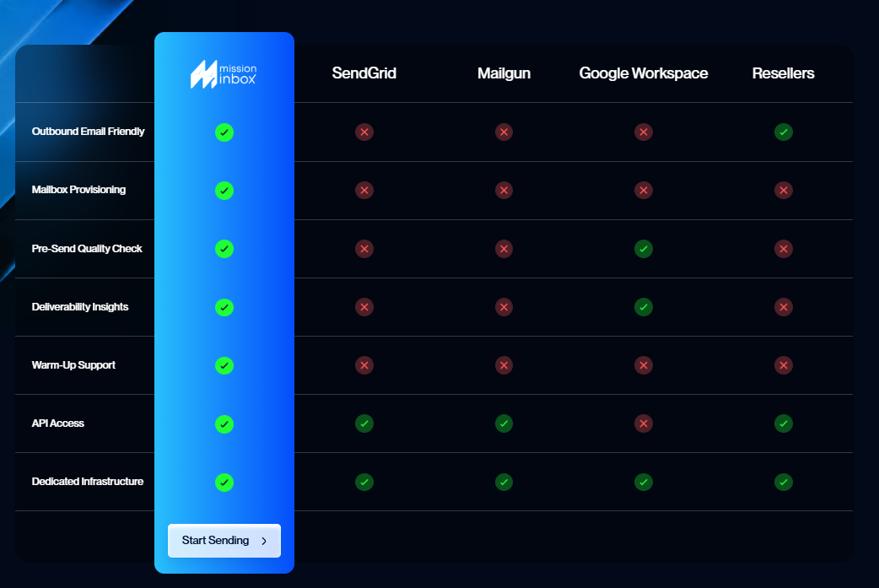Click SendGrid X icon for Deliverability Insights
This screenshot has height=588, width=879.
point(364,307)
